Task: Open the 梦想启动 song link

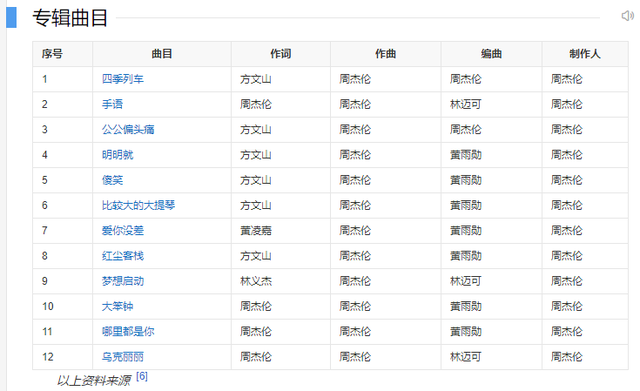Action: coord(123,281)
